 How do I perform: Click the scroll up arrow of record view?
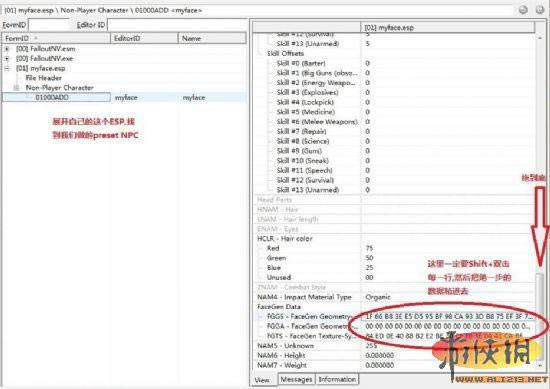(541, 37)
